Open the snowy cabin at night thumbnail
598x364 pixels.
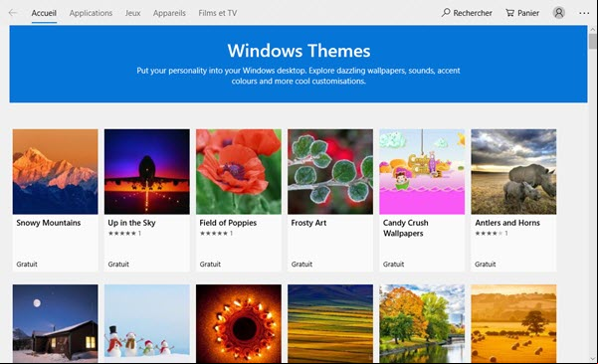[56, 323]
